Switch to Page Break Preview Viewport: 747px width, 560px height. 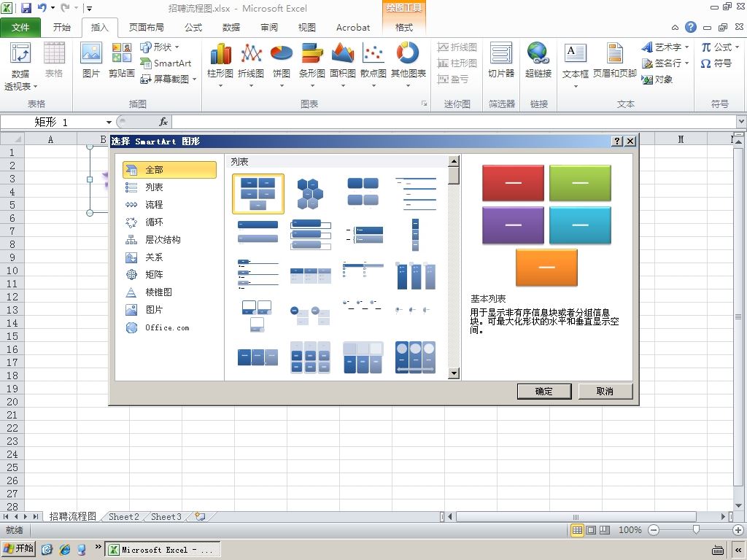[605, 530]
